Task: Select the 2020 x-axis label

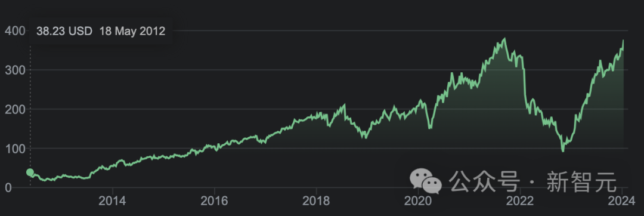Action: click(418, 201)
